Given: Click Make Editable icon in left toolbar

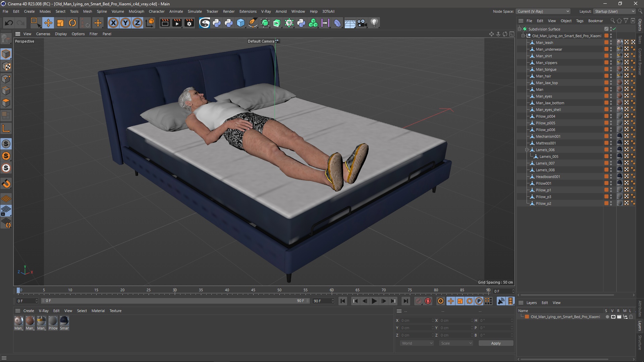Looking at the screenshot, I should (6, 39).
